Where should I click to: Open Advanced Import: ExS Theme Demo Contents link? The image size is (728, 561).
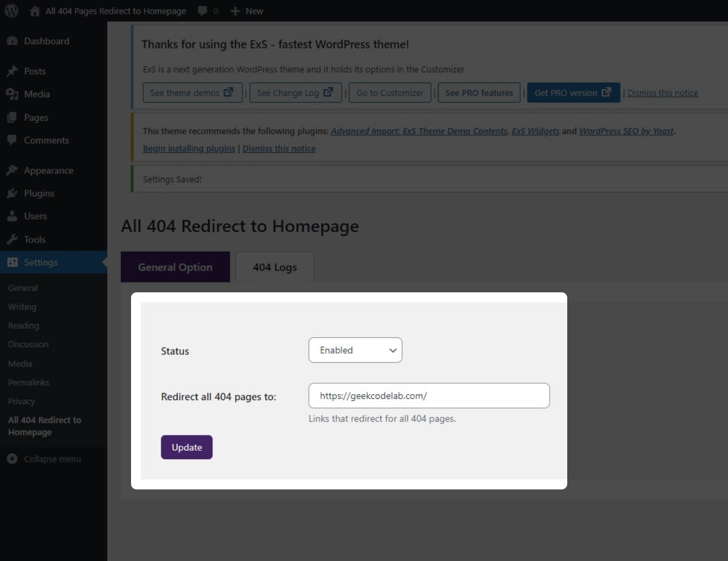click(x=419, y=131)
